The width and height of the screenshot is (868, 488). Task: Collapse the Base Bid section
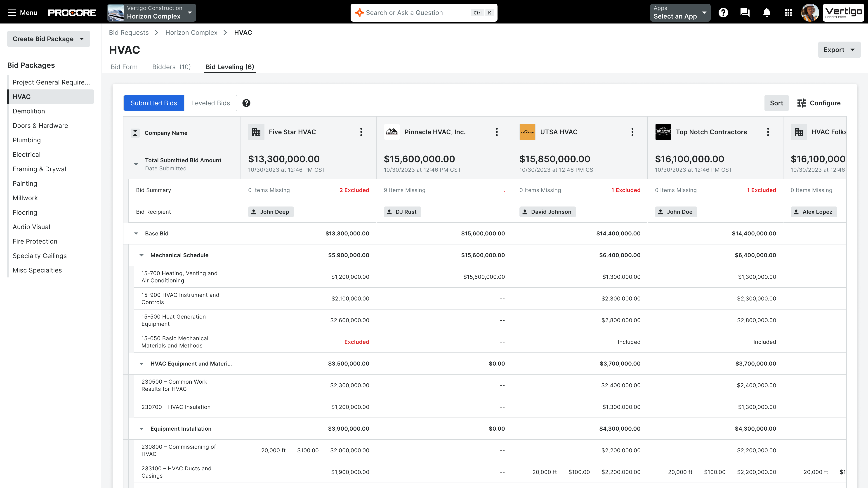tap(136, 233)
